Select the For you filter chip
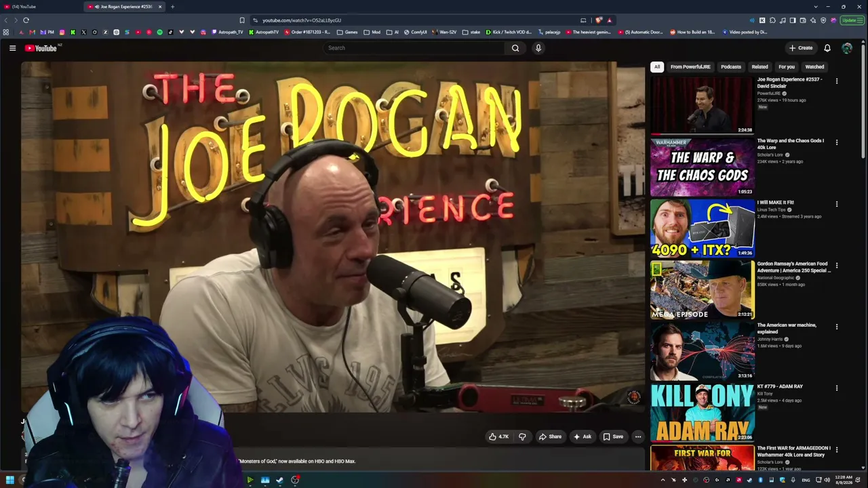 coord(787,67)
